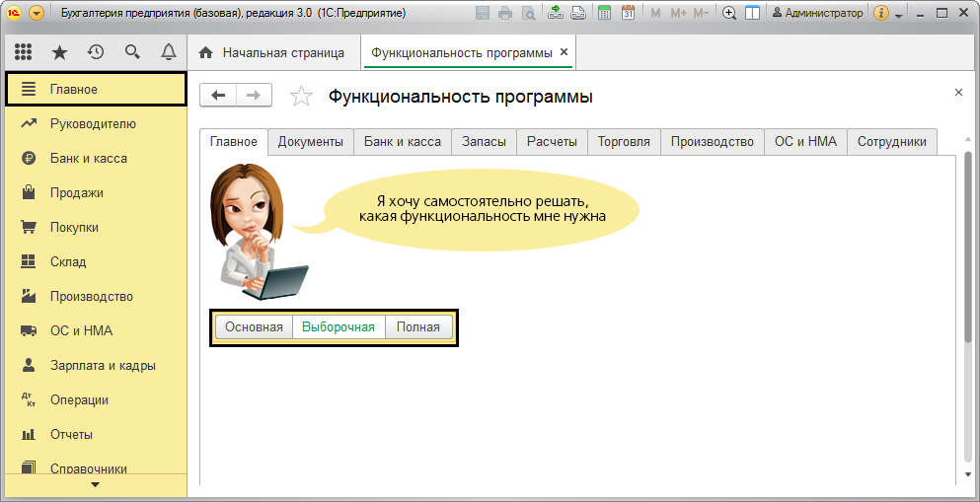Screen dimensions: 980x502
Task: Expand the dropdown arrow next to the info icon
Action: click(x=899, y=15)
